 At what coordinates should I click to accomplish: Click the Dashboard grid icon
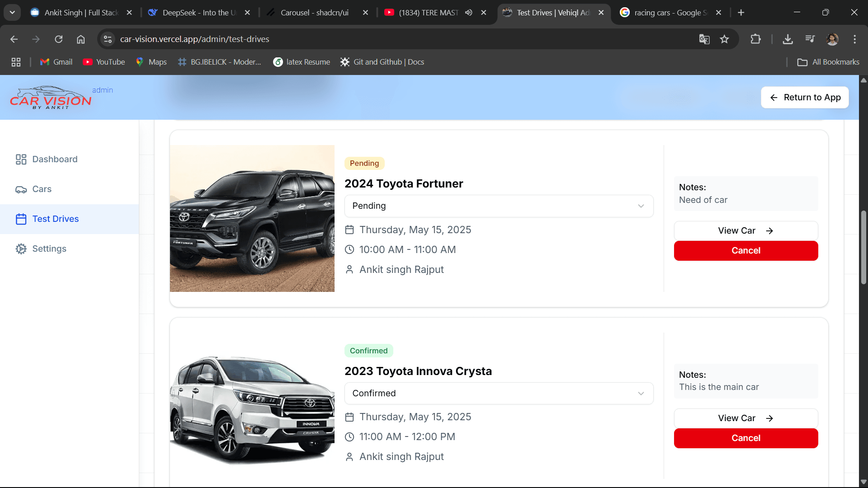[x=21, y=159]
